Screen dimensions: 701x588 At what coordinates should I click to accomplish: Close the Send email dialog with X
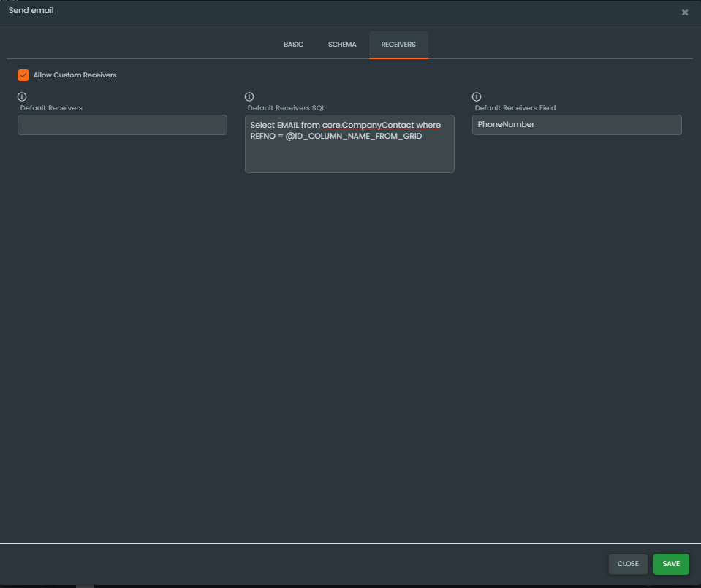(x=684, y=12)
